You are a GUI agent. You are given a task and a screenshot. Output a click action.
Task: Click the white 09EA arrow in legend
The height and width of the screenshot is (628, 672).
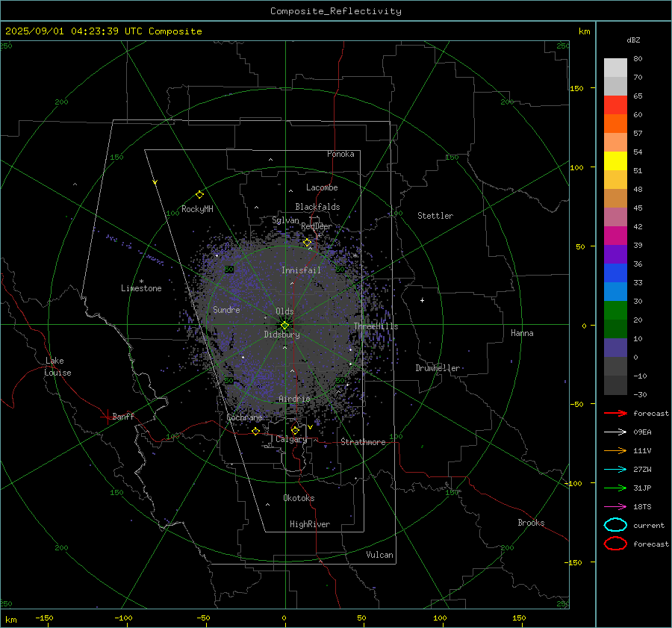615,432
